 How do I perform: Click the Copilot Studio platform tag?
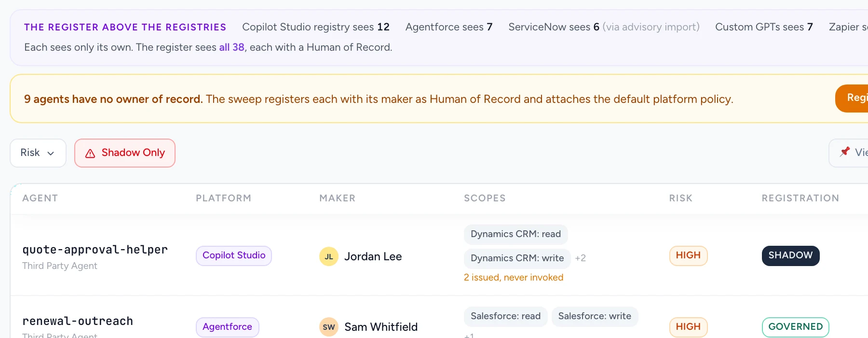[x=234, y=255]
